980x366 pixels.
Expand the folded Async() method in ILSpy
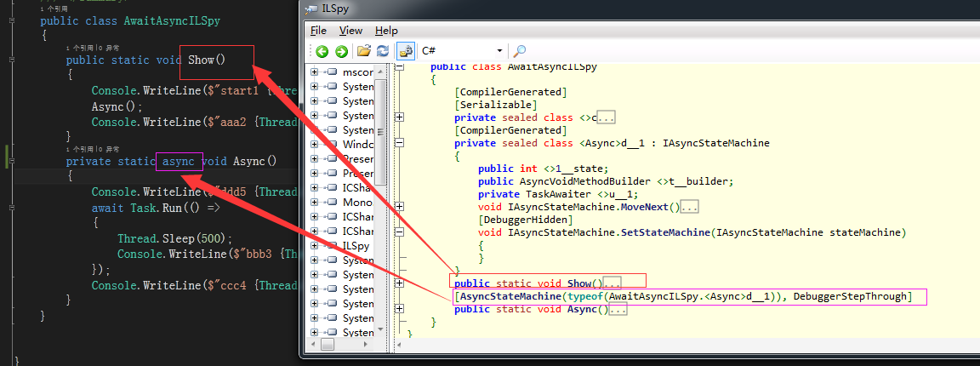pos(400,309)
